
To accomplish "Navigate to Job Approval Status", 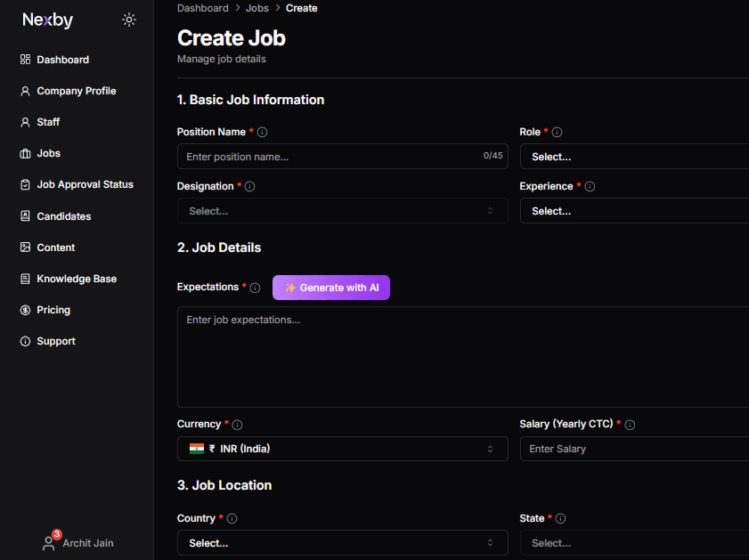I will pyautogui.click(x=85, y=184).
